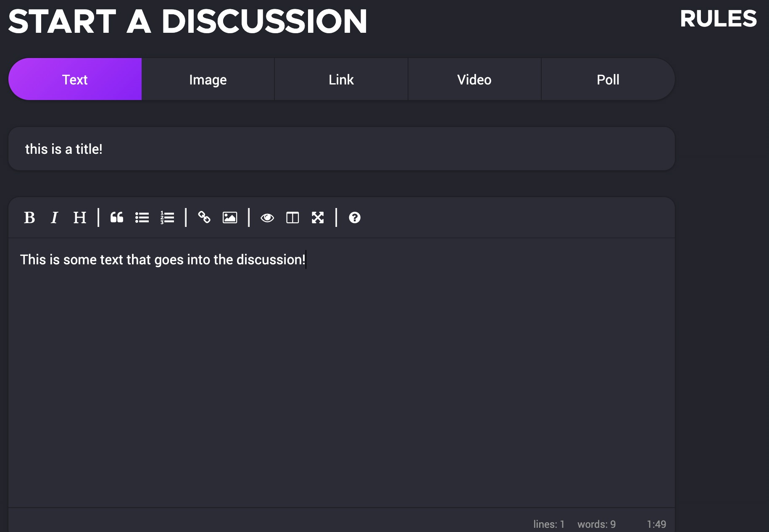Create a numbered list
Viewport: 769px width, 532px height.
pos(167,218)
